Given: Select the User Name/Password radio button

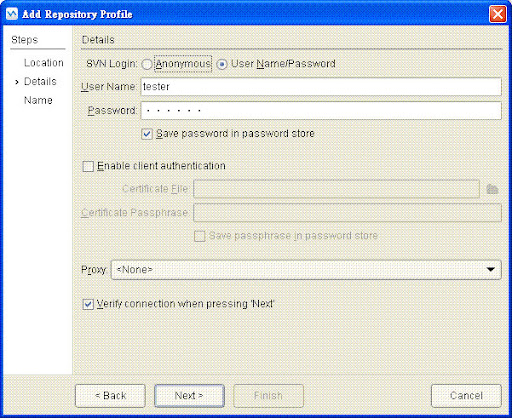Looking at the screenshot, I should 222,64.
